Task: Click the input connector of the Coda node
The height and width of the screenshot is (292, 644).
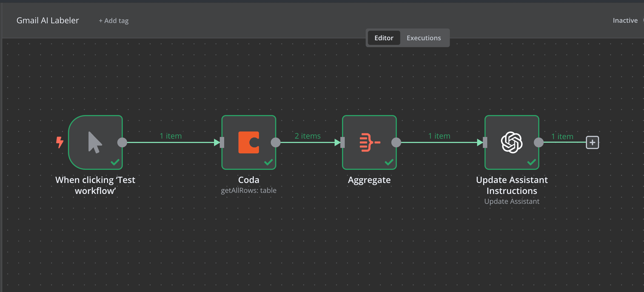Action: (x=222, y=142)
